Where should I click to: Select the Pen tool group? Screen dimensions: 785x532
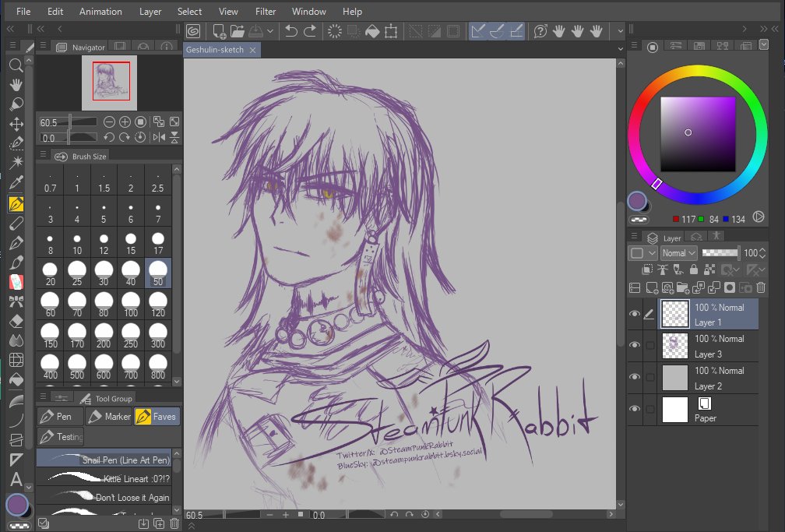59,416
